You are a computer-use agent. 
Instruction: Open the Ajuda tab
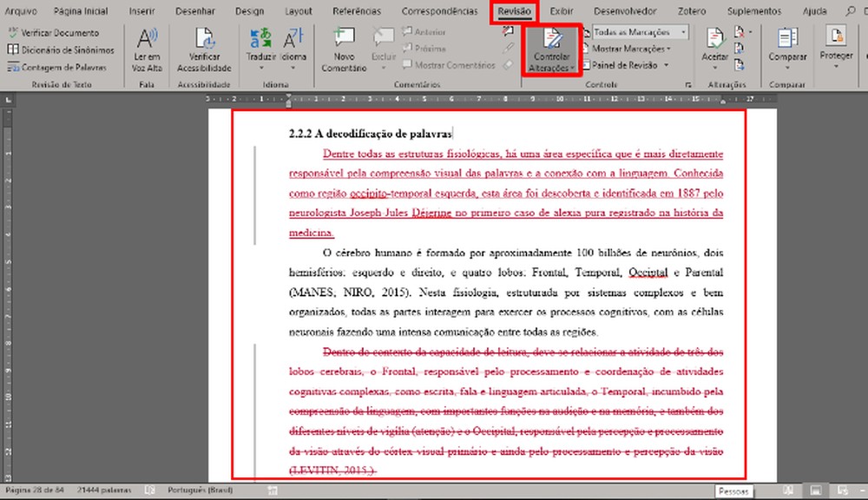pos(814,11)
